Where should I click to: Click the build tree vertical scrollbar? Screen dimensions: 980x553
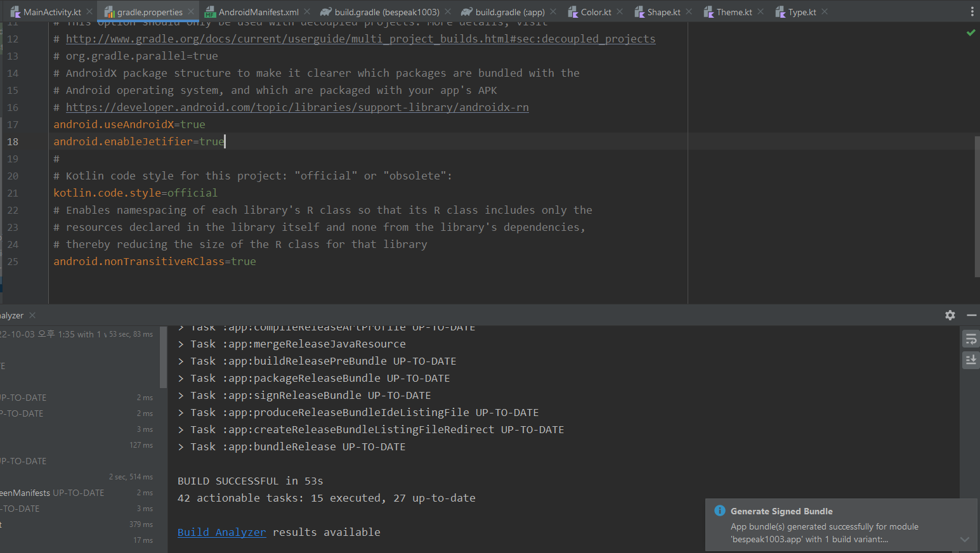click(x=163, y=357)
